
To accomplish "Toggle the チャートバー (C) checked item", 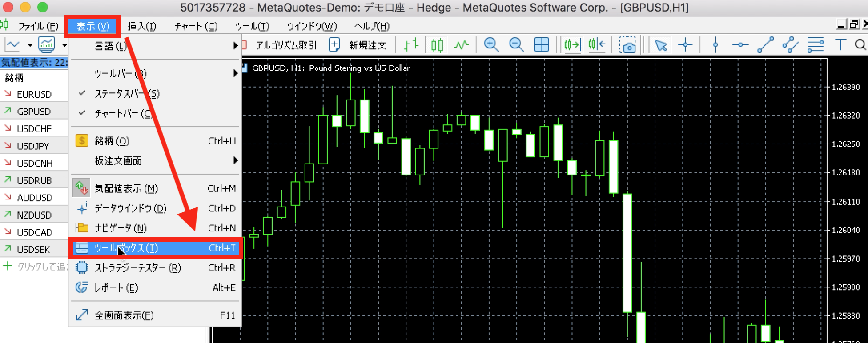I will click(x=155, y=113).
